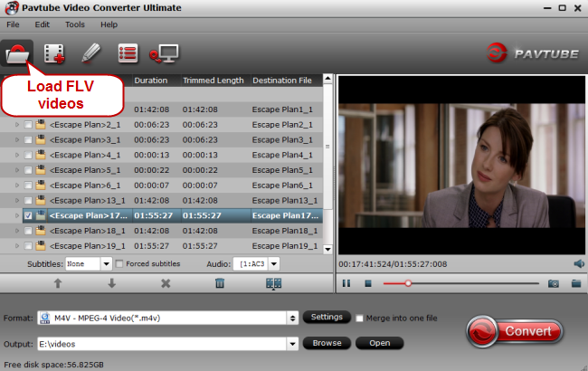Click file list scrollbar down arrow

point(327,249)
